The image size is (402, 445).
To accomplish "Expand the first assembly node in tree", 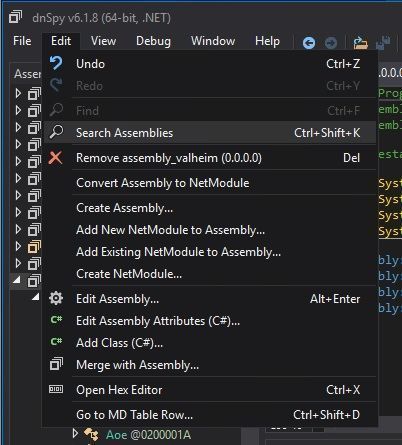I will click(x=18, y=93).
